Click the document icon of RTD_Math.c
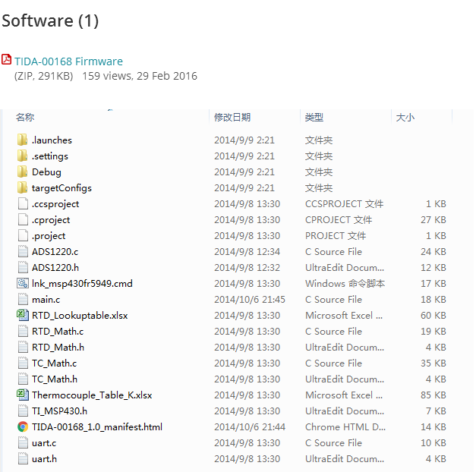Screen dimensions: 476x472 pyautogui.click(x=23, y=331)
